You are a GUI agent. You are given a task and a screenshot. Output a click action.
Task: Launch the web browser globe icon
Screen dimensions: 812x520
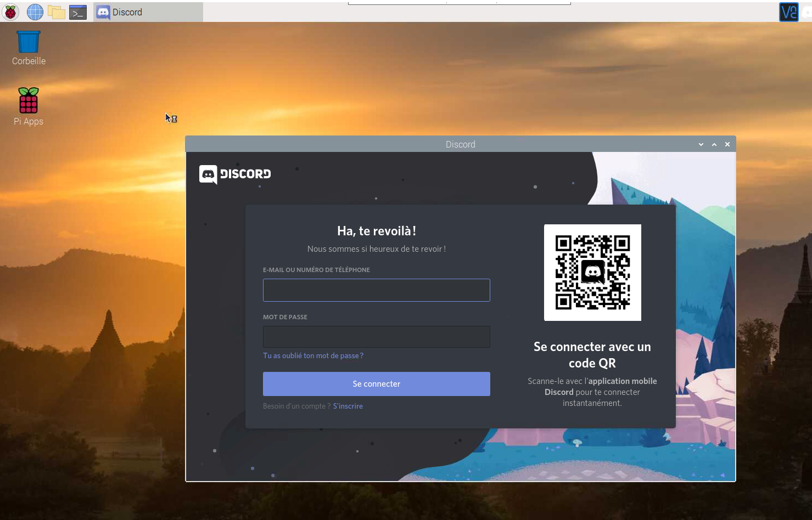(x=35, y=12)
